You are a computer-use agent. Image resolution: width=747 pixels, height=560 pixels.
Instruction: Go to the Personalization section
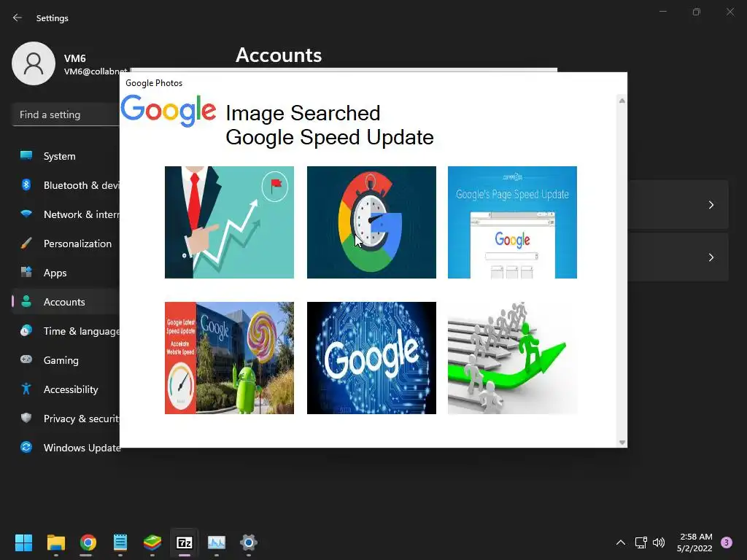pyautogui.click(x=66, y=244)
